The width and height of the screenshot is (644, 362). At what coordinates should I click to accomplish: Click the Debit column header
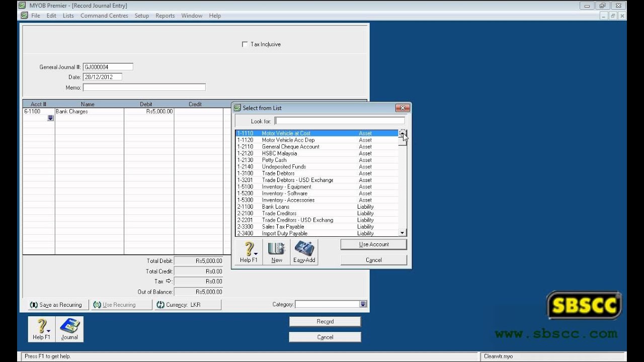pos(146,104)
